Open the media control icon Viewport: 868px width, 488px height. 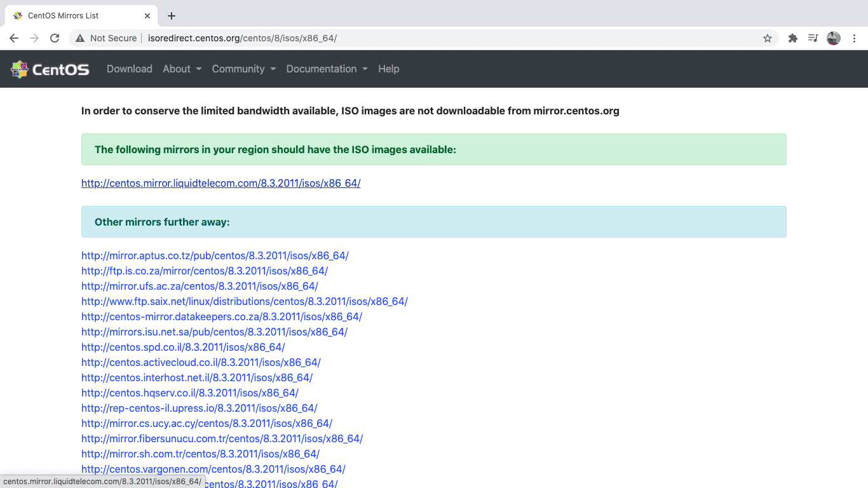813,38
